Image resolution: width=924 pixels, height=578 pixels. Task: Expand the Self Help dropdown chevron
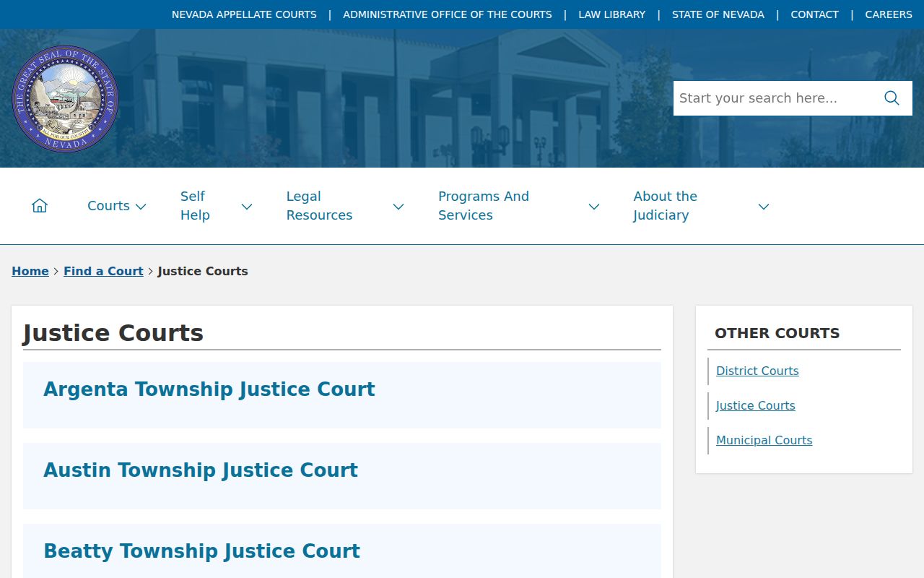247,207
